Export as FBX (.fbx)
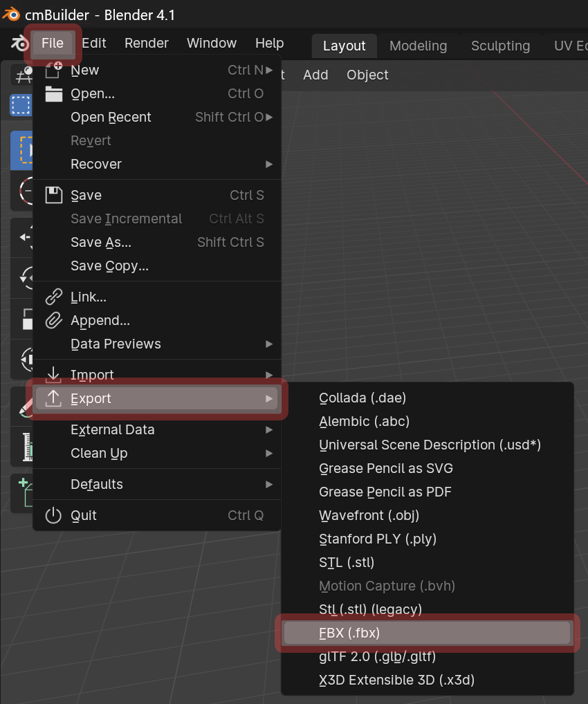Image resolution: width=588 pixels, height=704 pixels. (x=428, y=633)
